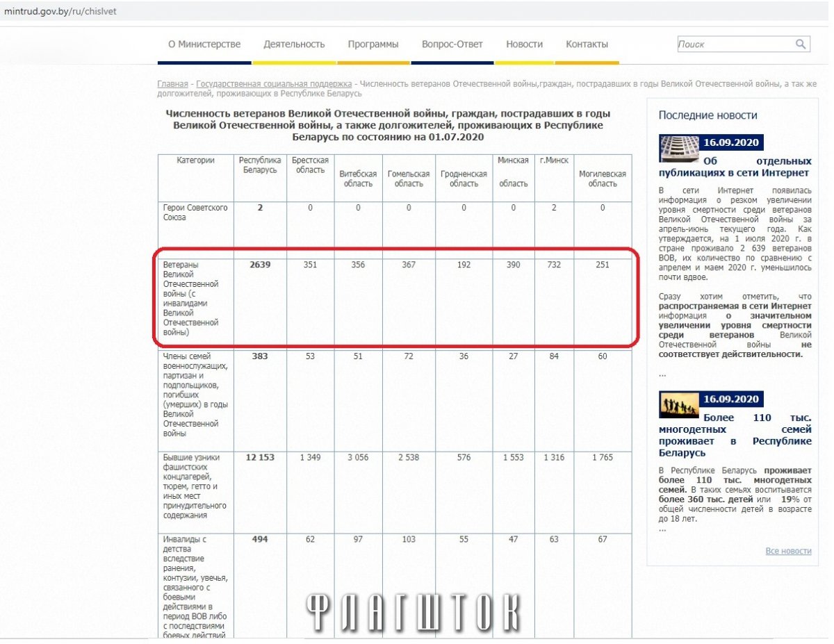Click the bold total 12 153 cell

pos(261,457)
